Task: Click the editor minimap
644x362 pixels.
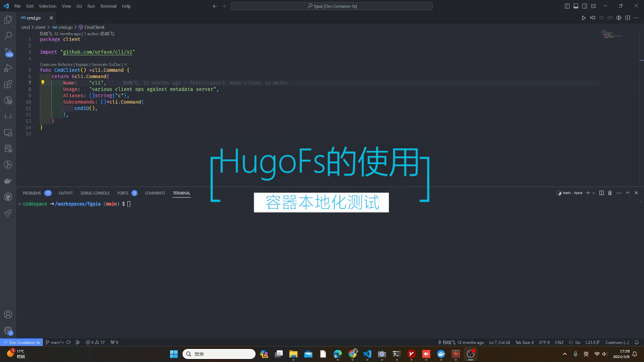Action: pyautogui.click(x=612, y=35)
